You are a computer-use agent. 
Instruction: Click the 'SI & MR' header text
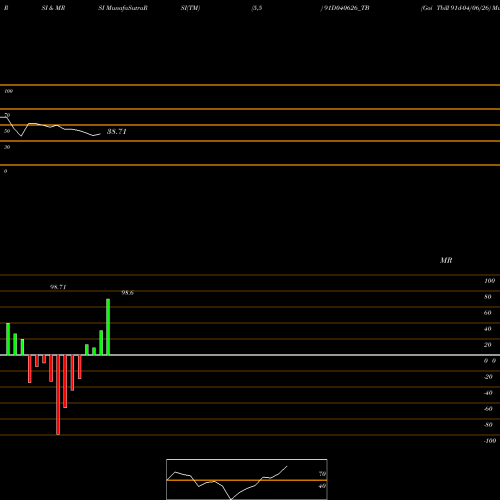click(53, 8)
